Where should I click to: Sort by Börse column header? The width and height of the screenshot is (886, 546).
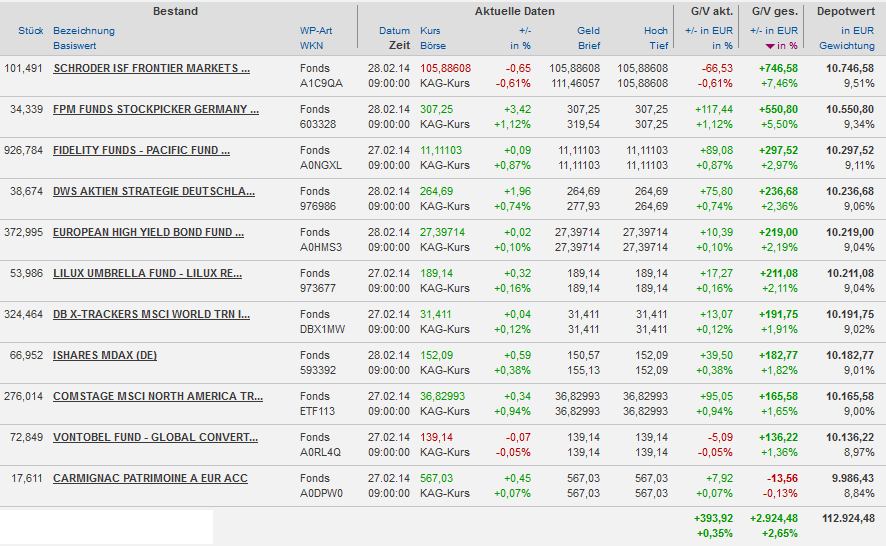coord(433,46)
